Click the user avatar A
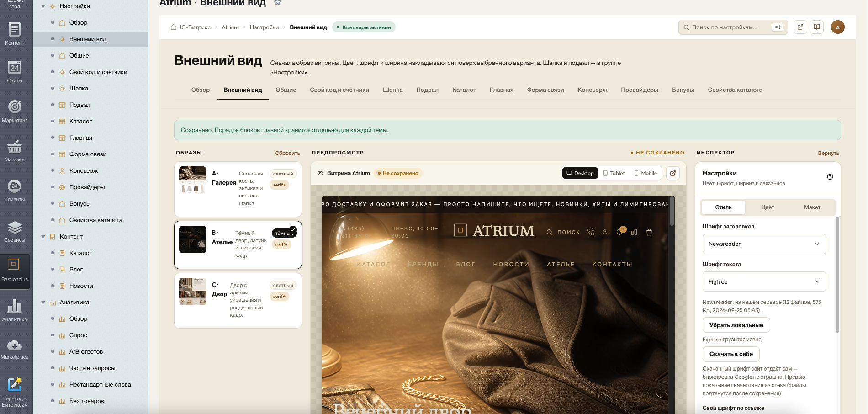Viewport: 868px width, 414px height. (838, 27)
